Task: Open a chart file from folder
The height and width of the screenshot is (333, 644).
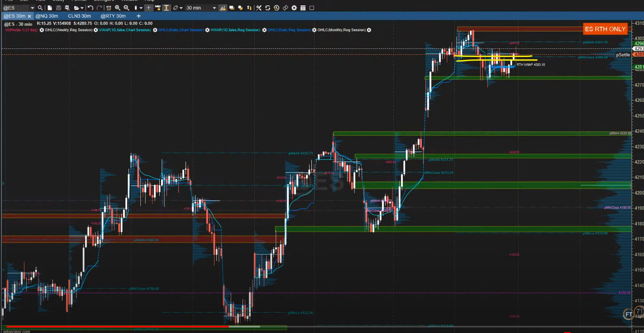Action: coord(76,8)
